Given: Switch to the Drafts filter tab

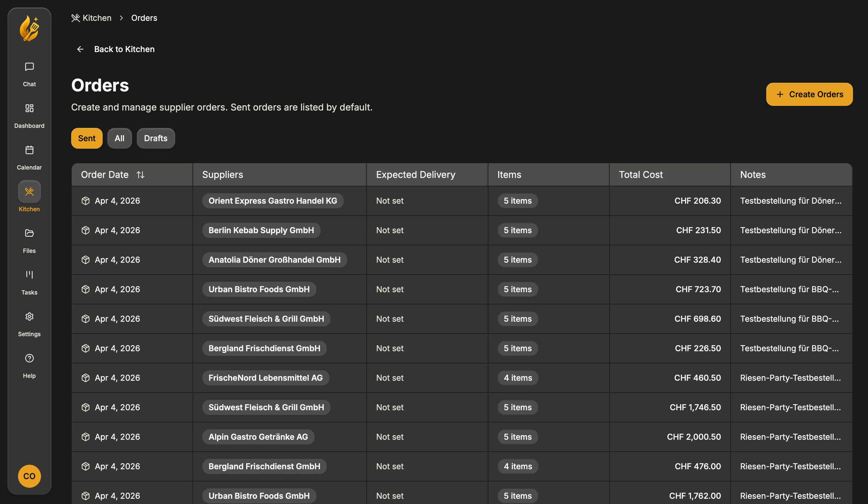Looking at the screenshot, I should tap(156, 138).
